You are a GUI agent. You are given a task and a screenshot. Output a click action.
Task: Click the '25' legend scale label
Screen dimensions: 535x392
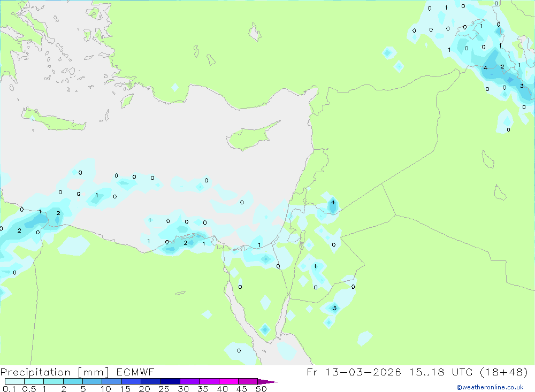click(x=164, y=389)
